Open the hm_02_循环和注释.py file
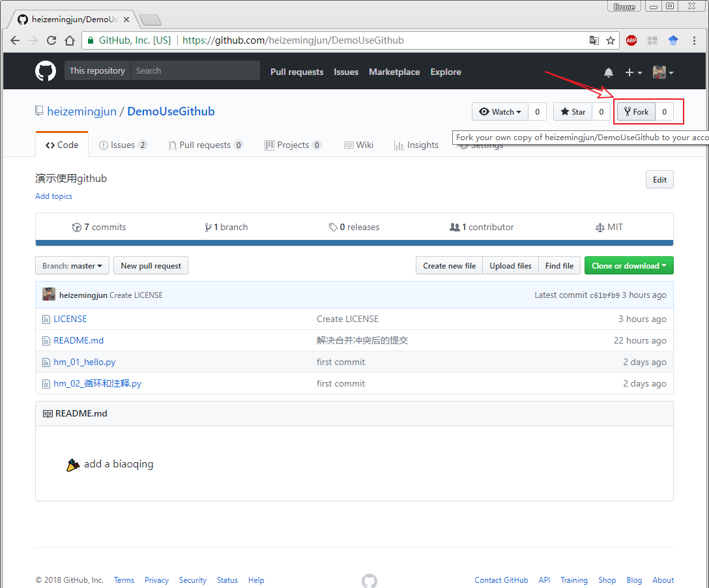Viewport: 709px width, 588px height. [98, 383]
